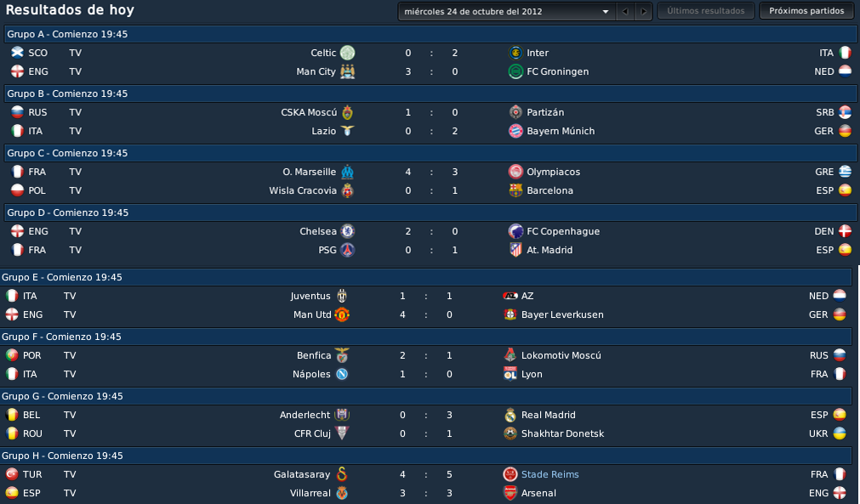Click the Bayern Múnich club badge
This screenshot has height=504, width=860.
[515, 131]
